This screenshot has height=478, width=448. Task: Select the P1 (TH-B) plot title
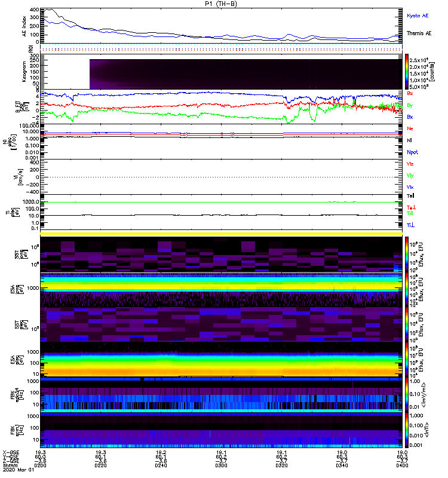221,4
